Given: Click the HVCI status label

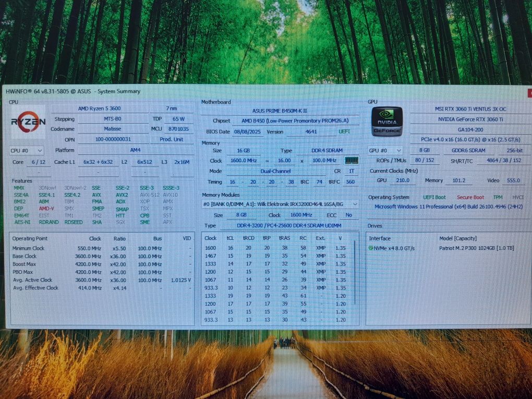Looking at the screenshot, I should click(518, 197).
